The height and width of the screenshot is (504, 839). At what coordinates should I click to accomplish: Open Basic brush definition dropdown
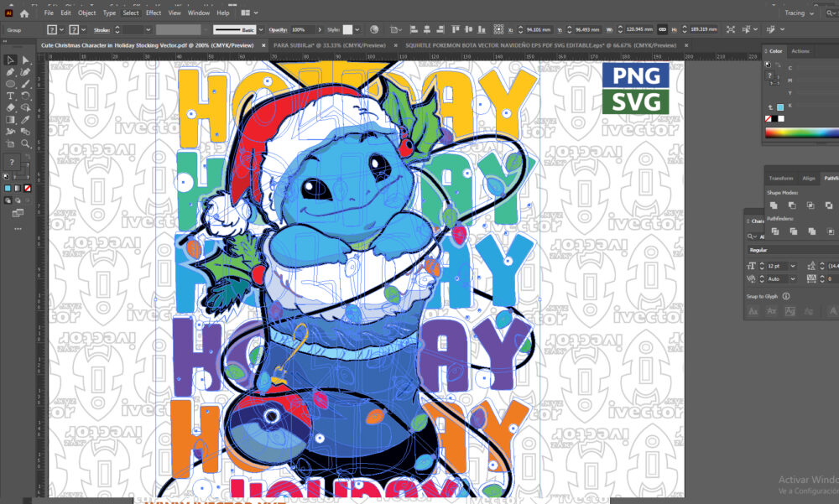click(261, 30)
